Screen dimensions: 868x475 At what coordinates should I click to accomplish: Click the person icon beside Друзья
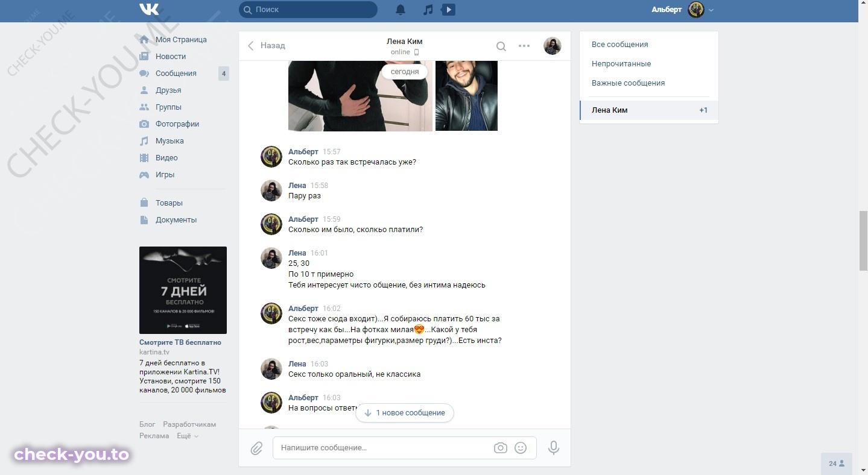(x=144, y=90)
